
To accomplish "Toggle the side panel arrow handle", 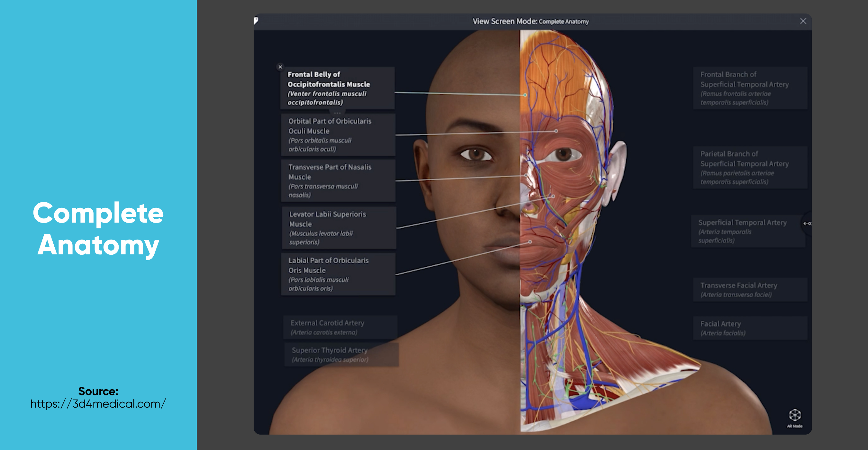I will click(x=807, y=223).
